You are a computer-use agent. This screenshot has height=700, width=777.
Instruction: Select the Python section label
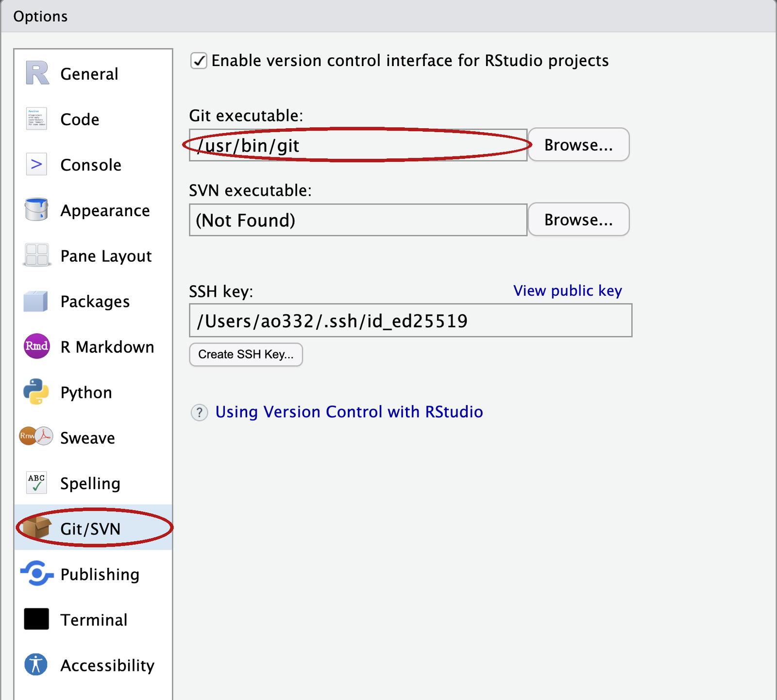pos(86,393)
